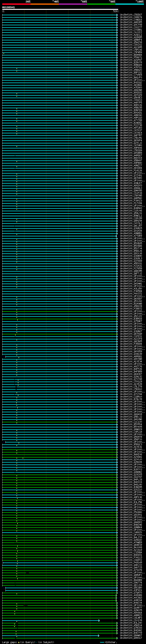Viewport: 146px width, 644px height.
Task: Open the UniRef100_C6HK74 hit label
Action: (x=131, y=17)
